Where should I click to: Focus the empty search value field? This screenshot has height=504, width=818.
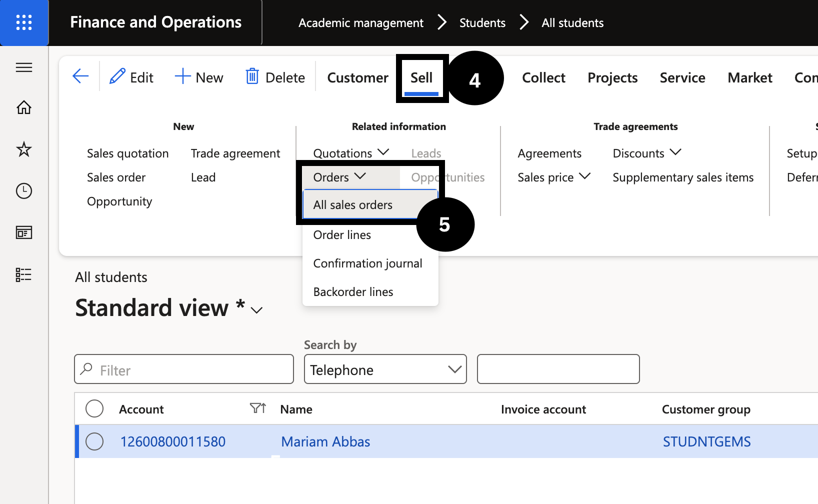tap(558, 369)
